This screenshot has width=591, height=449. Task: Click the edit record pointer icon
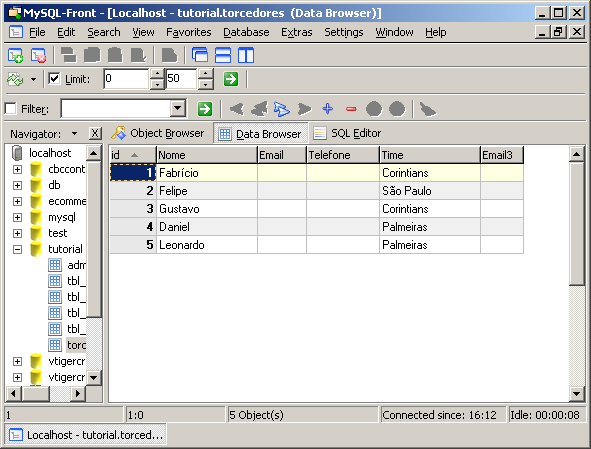(x=282, y=109)
